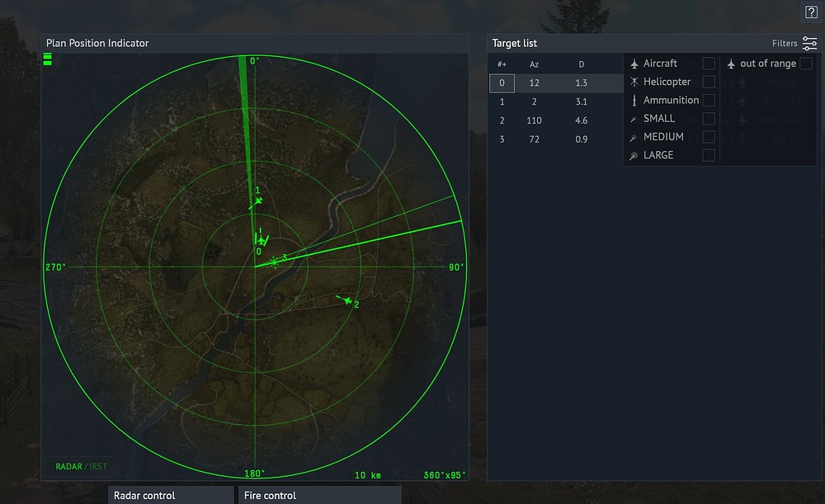Click the Plan Position Indicator title
Viewport: 825px width, 504px height.
[97, 43]
